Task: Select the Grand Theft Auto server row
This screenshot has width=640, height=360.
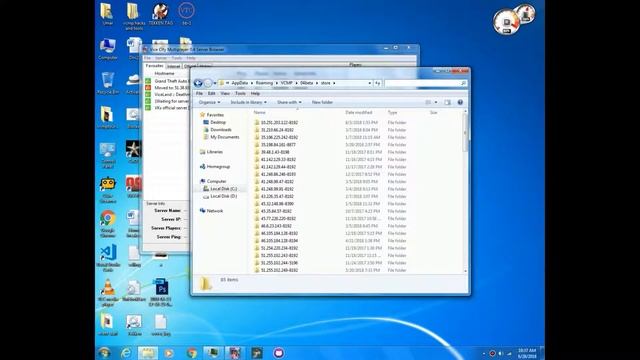Action: (167, 81)
